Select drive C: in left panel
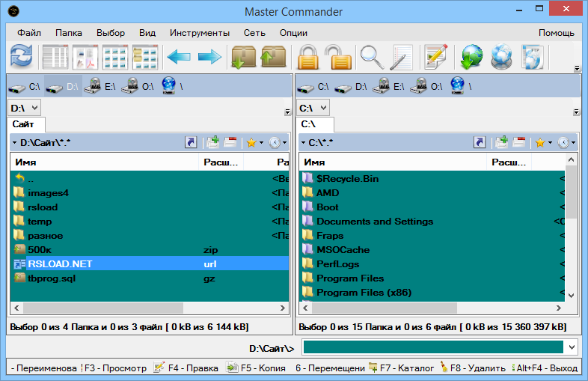 pos(25,87)
